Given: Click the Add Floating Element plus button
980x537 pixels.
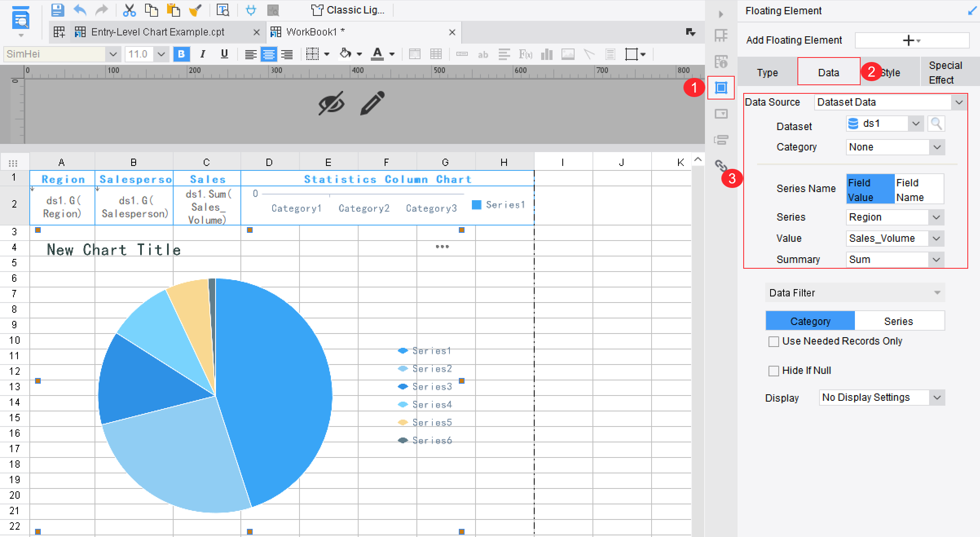Looking at the screenshot, I should [x=912, y=40].
